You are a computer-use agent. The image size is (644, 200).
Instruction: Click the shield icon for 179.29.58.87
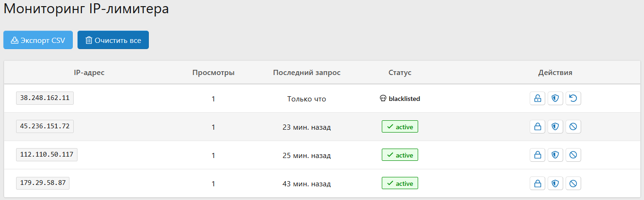tap(555, 183)
